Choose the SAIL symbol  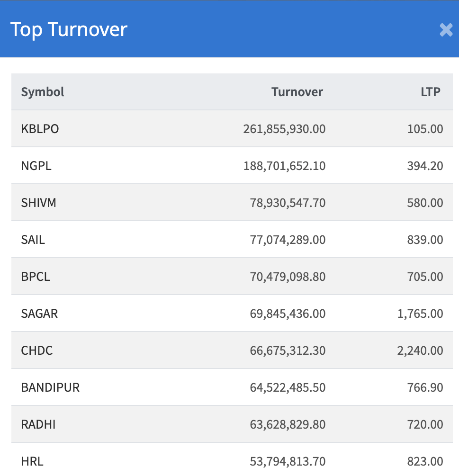(33, 240)
